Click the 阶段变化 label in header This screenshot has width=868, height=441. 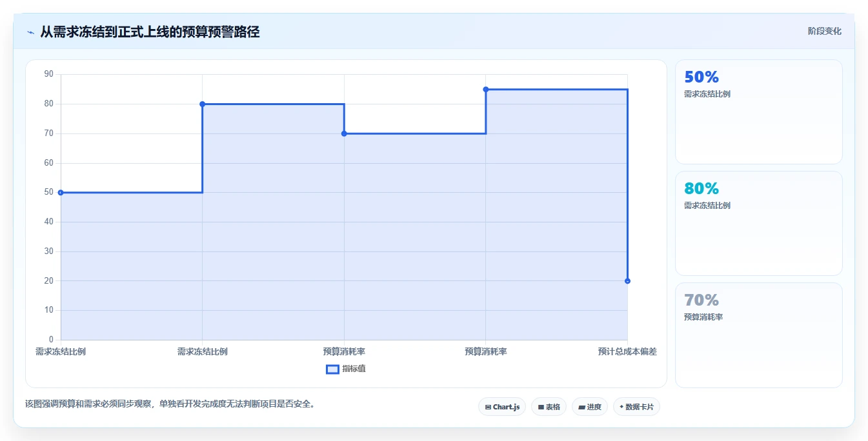click(x=824, y=31)
